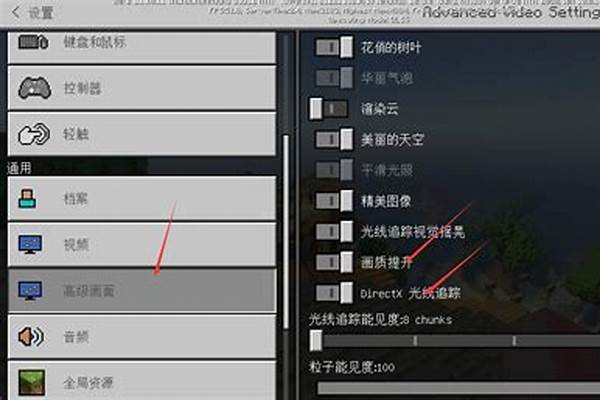Toggle the 渲染云 render clouds switch

point(329,109)
